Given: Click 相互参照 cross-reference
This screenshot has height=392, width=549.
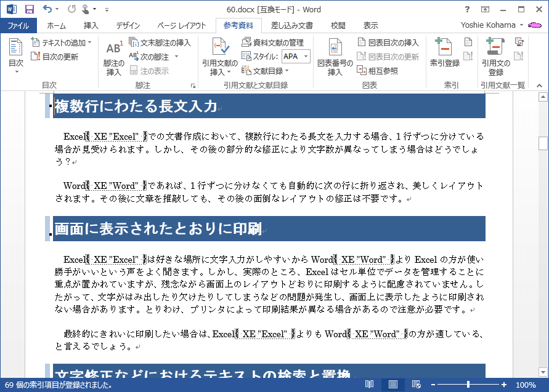Looking at the screenshot, I should coord(378,71).
